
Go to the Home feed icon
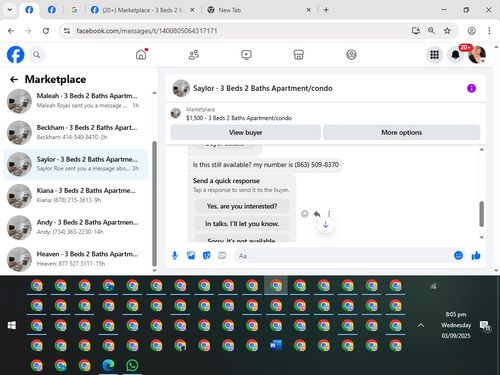(141, 54)
